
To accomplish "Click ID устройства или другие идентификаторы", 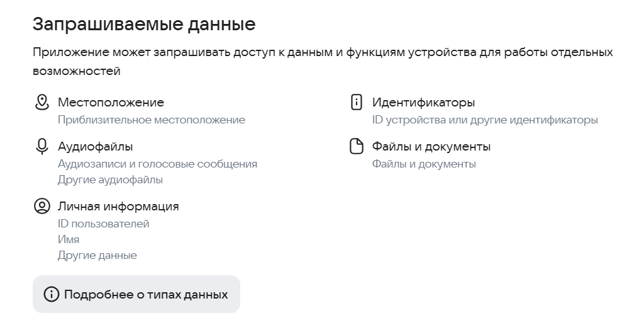I will (x=485, y=120).
